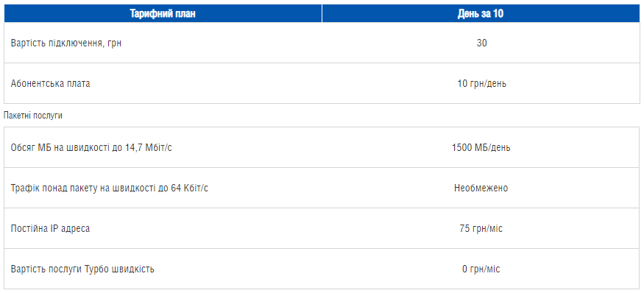The height and width of the screenshot is (293, 644).
Task: Click the 'Пакетні послуги' section heading
Action: point(33,116)
